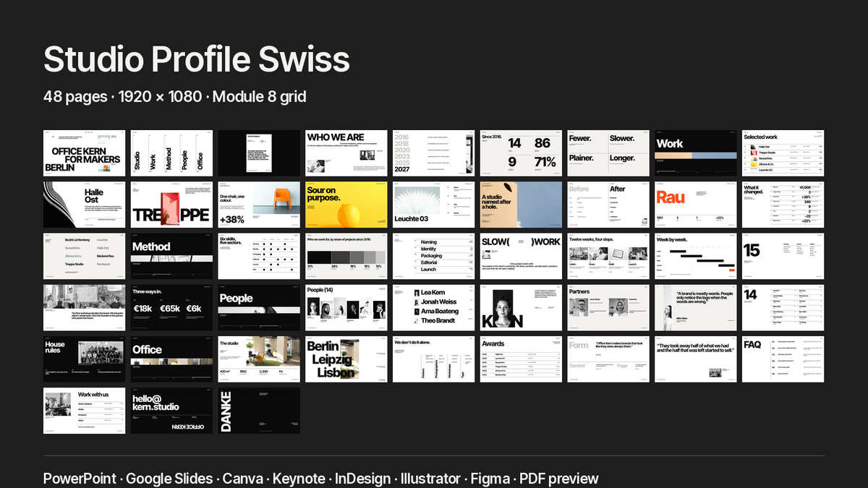Select the black slide with white OFFICE KERN card

[x=259, y=153]
